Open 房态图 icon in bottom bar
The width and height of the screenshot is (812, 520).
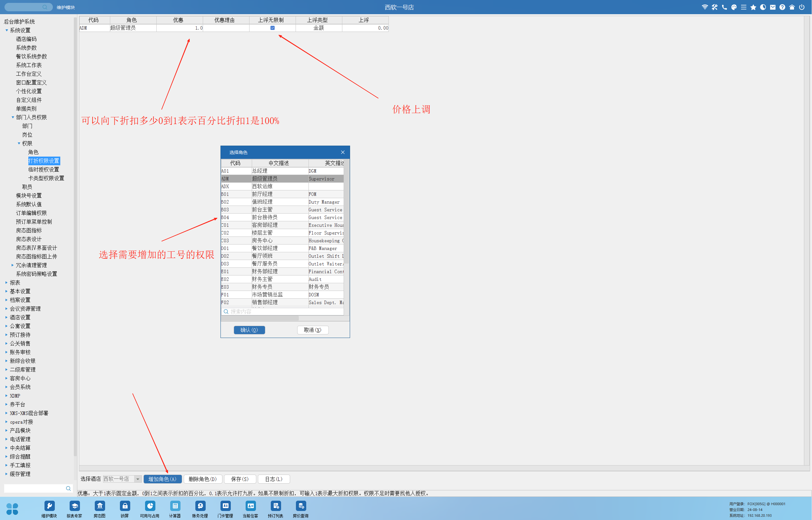pyautogui.click(x=100, y=506)
